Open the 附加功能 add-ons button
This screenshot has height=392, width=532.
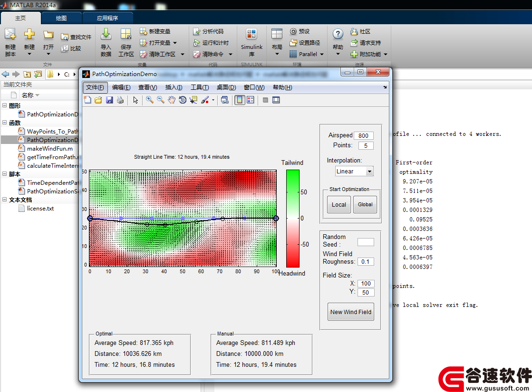coord(369,54)
